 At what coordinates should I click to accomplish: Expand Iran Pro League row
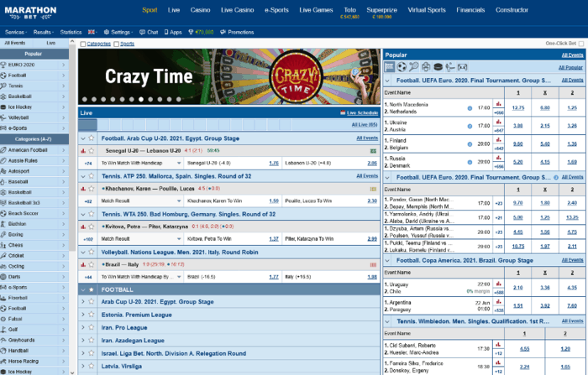click(83, 328)
